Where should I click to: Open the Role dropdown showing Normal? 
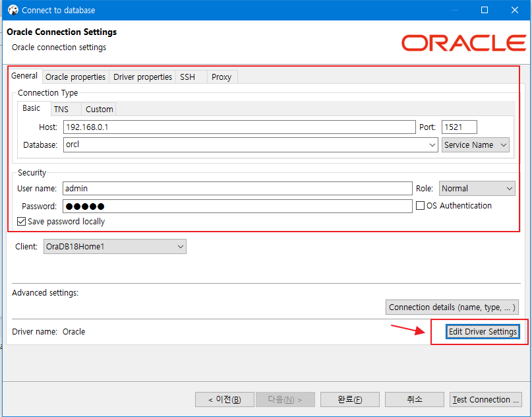(477, 189)
